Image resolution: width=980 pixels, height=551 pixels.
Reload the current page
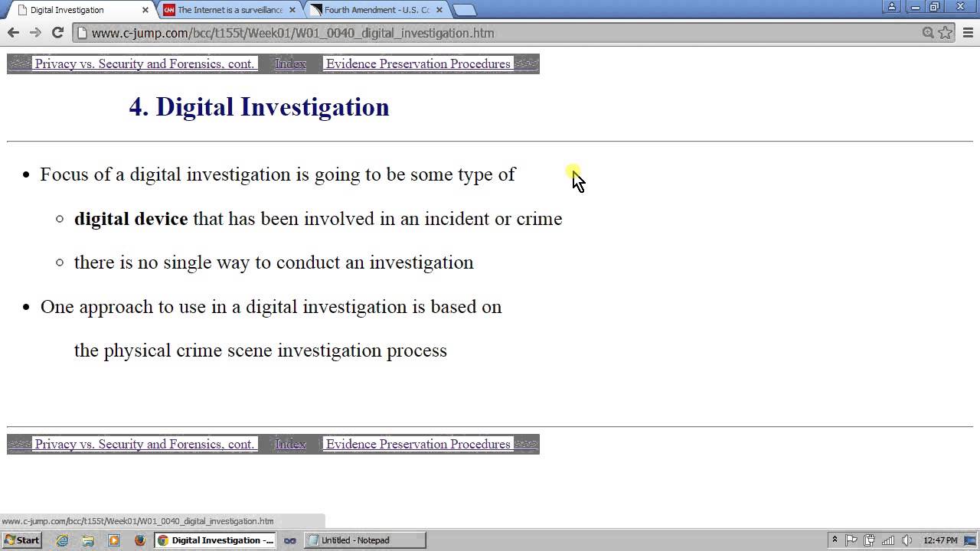click(x=57, y=32)
